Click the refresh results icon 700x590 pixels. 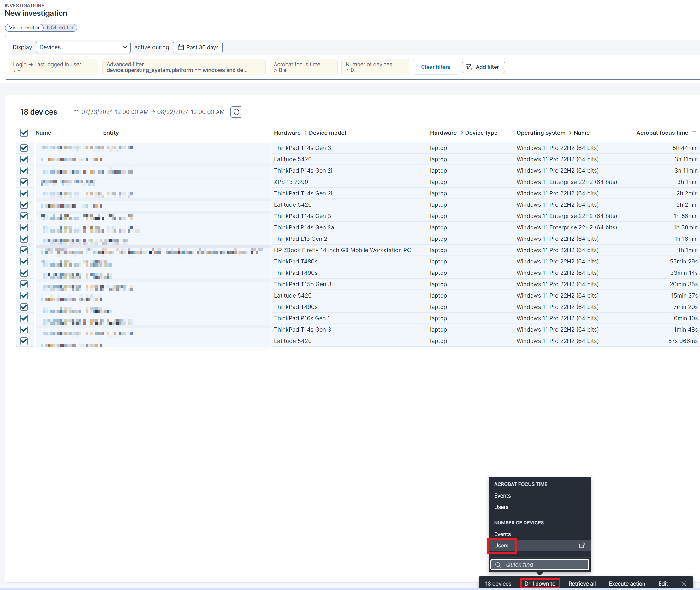coord(236,112)
